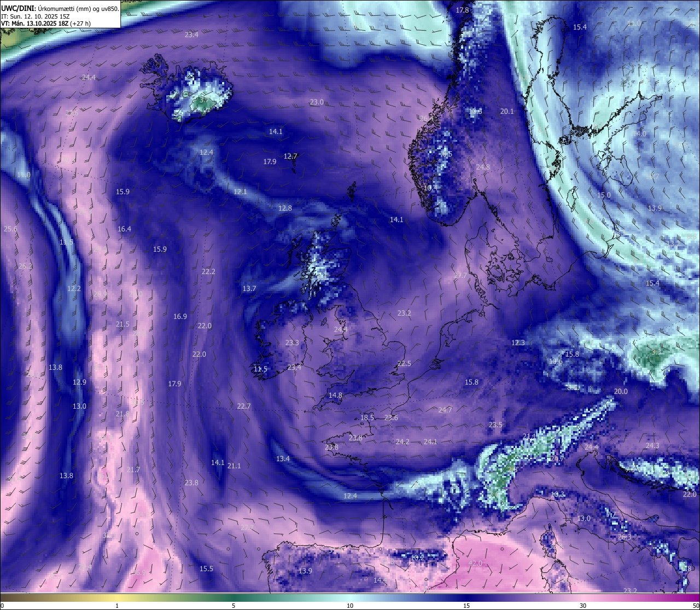
Task: Click the 'VT: Mán. 13.10.2025 18Z (+27 h)' line
Action: tap(46, 24)
